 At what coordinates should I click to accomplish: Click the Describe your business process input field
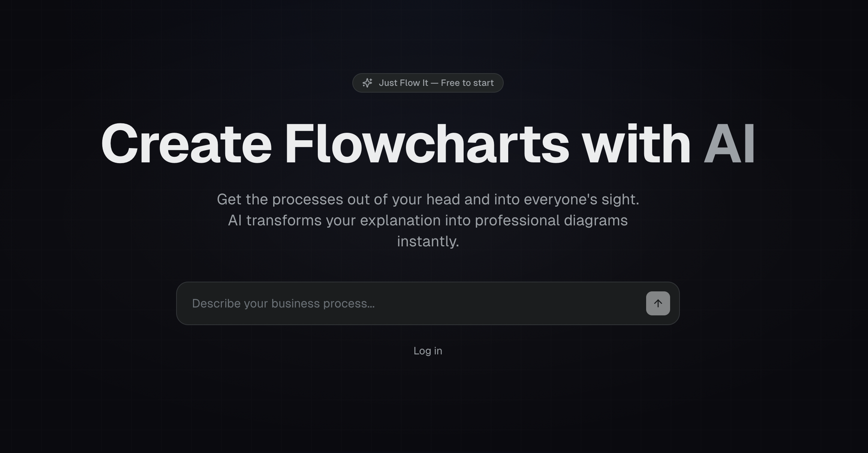[375, 303]
